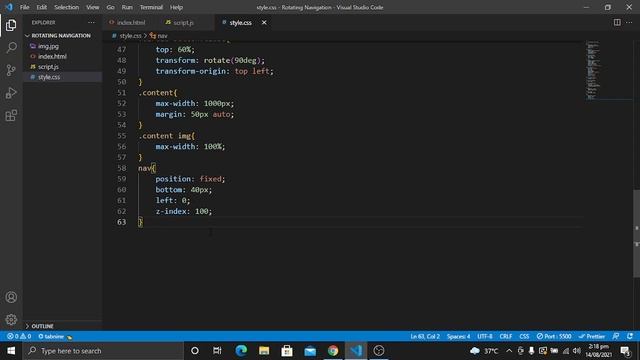Select the style.css editor tab
The height and width of the screenshot is (360, 640).
(240, 22)
